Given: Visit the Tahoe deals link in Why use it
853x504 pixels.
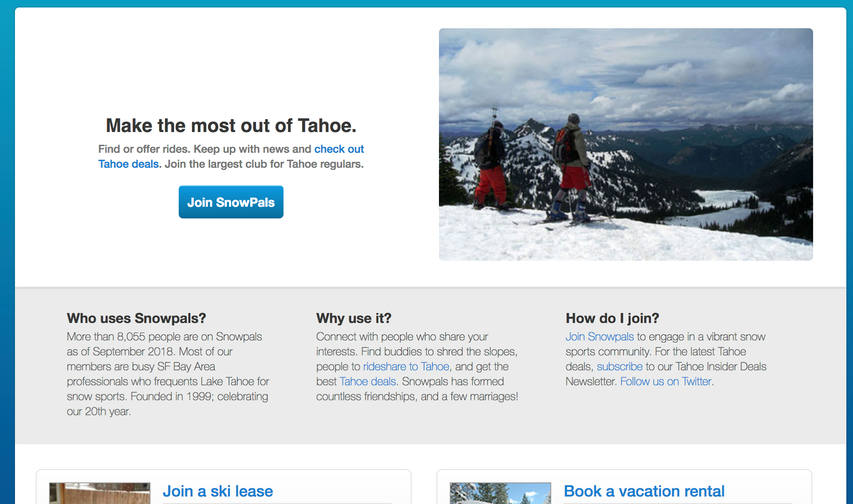Looking at the screenshot, I should (x=367, y=381).
